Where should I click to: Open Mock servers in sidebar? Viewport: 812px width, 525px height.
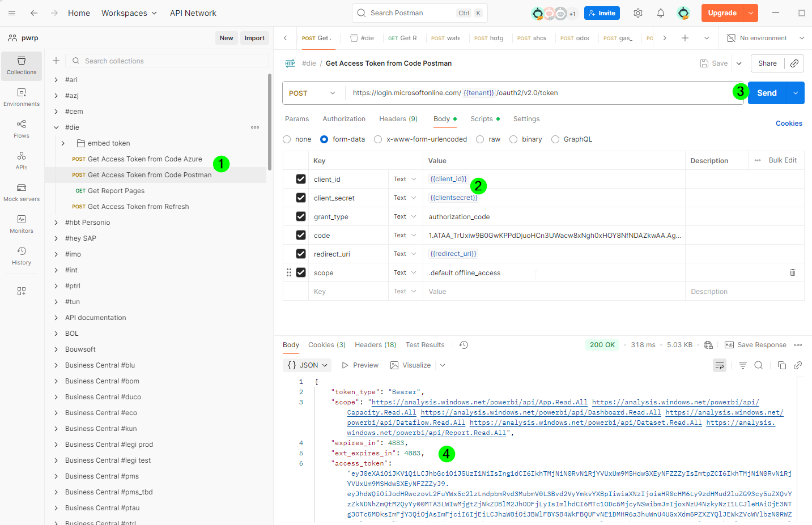tap(22, 193)
